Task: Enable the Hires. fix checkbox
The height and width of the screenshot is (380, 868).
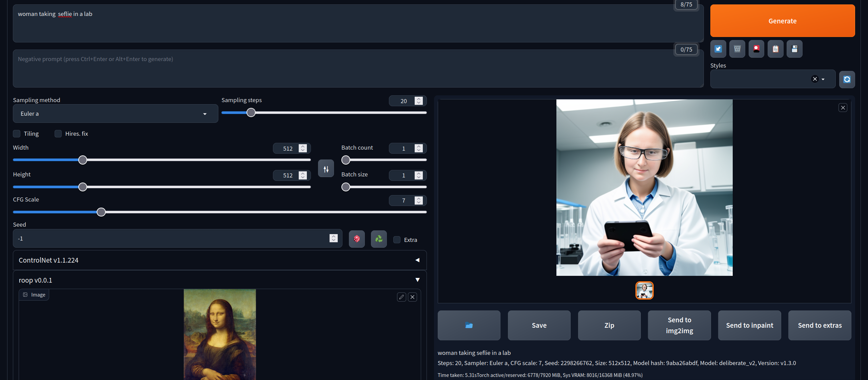Action: [x=58, y=134]
